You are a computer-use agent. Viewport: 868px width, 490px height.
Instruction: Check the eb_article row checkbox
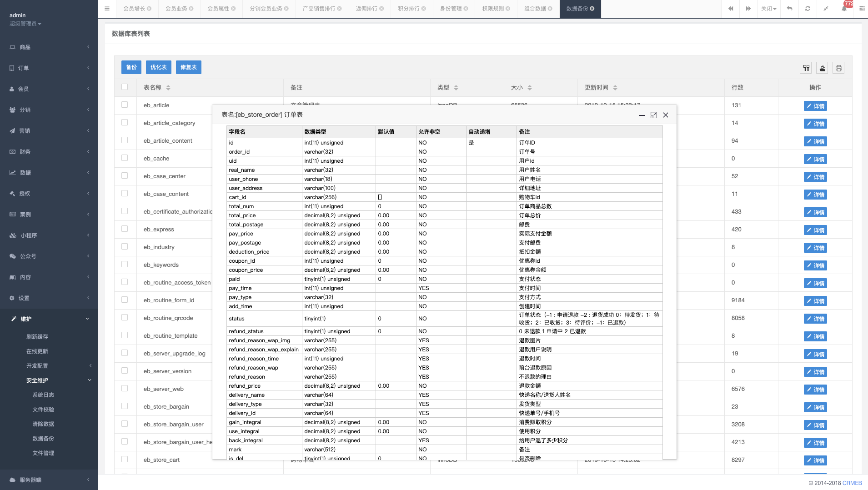coord(125,105)
